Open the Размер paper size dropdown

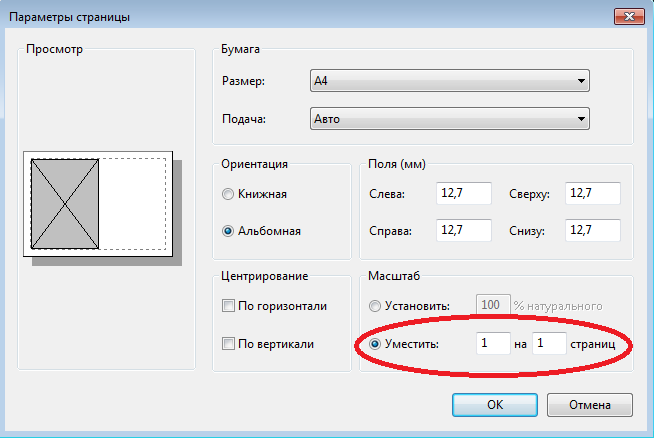click(449, 82)
